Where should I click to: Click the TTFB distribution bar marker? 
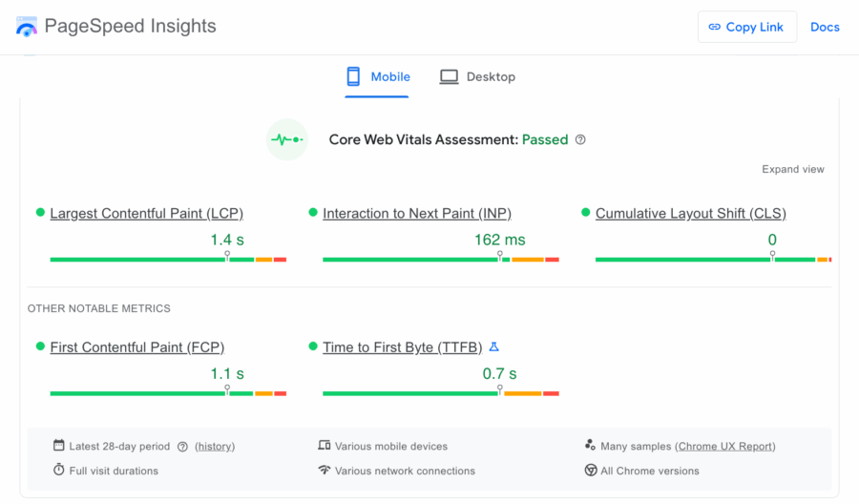[499, 390]
